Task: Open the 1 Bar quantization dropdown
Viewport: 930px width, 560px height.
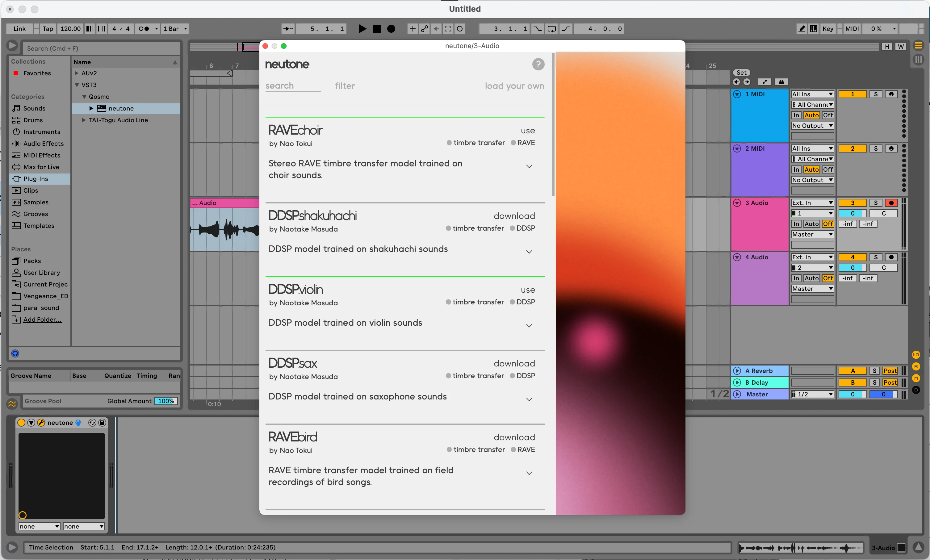Action: (175, 29)
